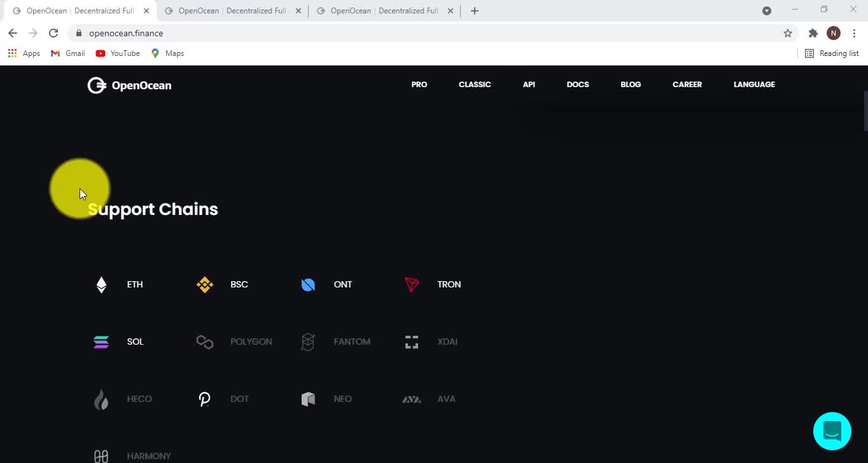Screen dimensions: 868x463
Task: Select the BSC chain logo
Action: coord(205,284)
